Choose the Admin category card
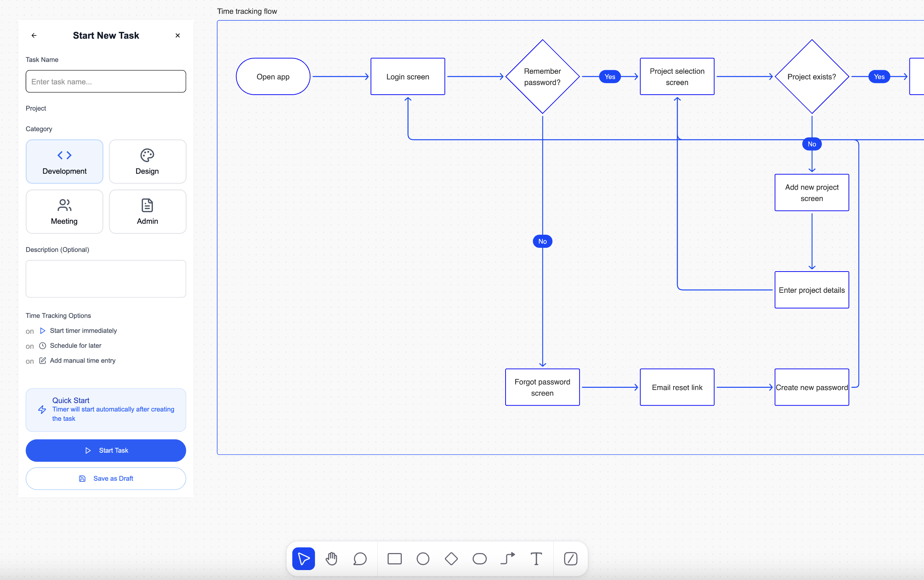The height and width of the screenshot is (580, 924). (147, 212)
